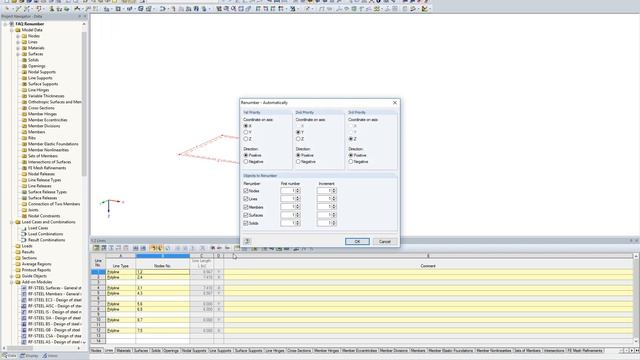Open Cross Sections table tab
The height and width of the screenshot is (360, 640).
[299, 351]
